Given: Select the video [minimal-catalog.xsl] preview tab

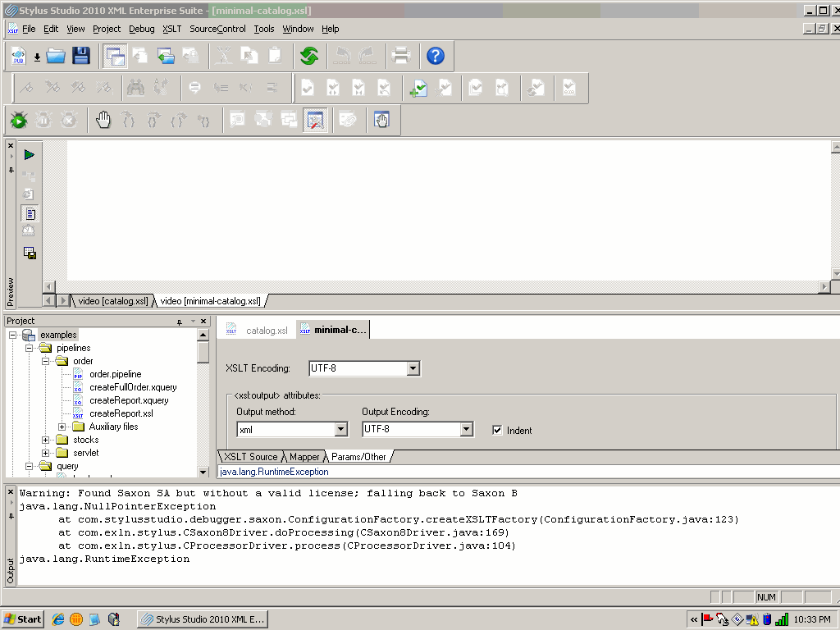Looking at the screenshot, I should (211, 301).
